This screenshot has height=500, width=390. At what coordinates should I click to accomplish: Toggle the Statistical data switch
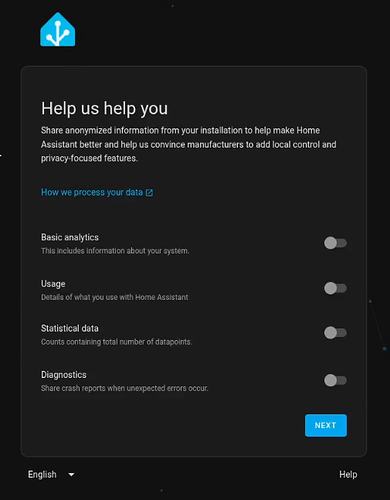[335, 333]
